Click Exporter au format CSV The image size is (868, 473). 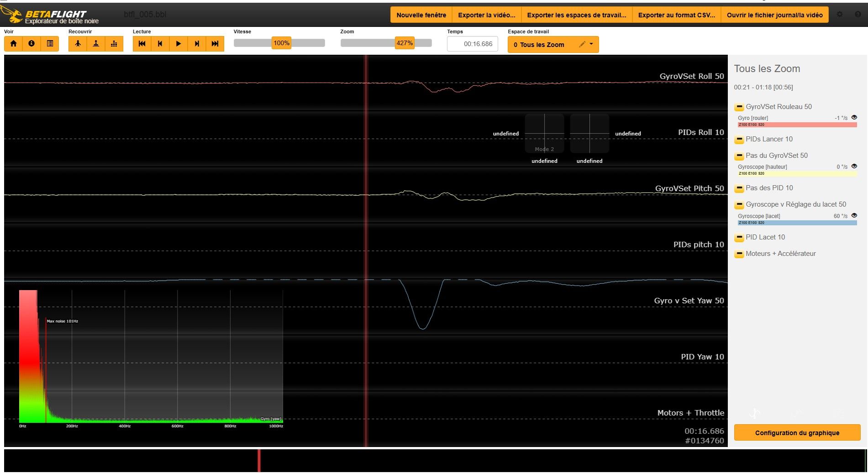[x=676, y=15]
